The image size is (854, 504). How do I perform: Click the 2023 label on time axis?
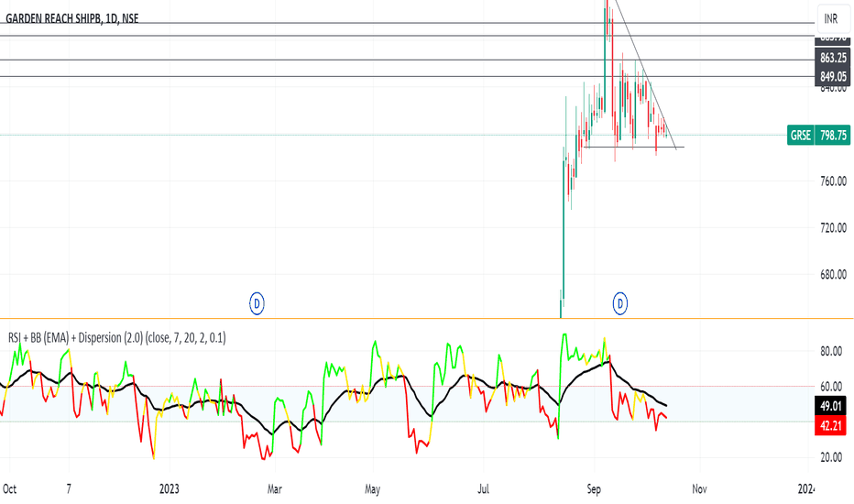pos(170,488)
